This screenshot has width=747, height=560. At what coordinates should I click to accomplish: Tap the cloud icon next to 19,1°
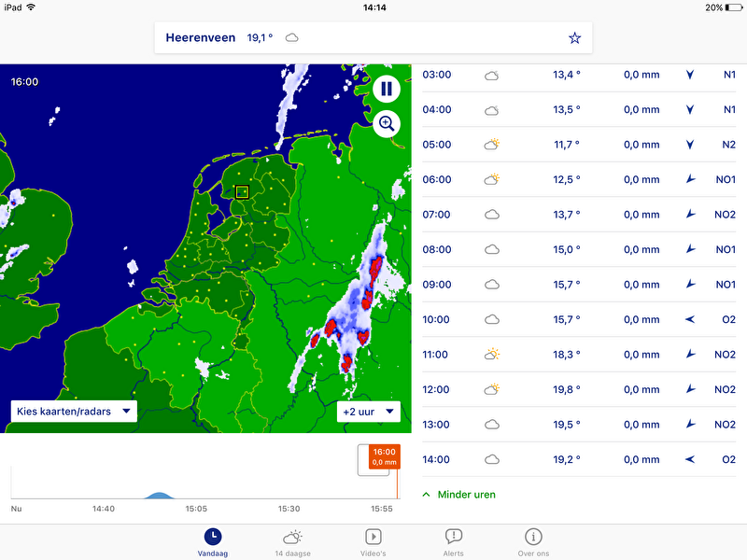point(292,38)
